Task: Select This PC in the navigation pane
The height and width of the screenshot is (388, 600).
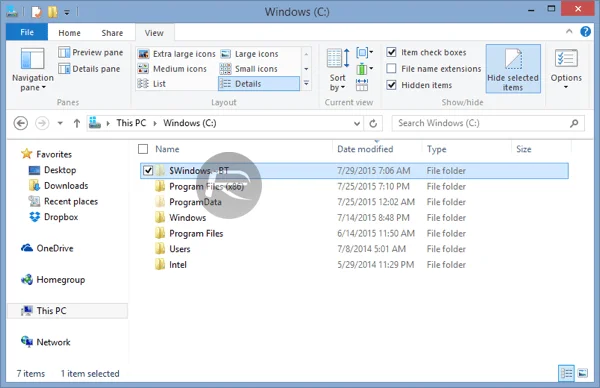Action: tap(67, 311)
